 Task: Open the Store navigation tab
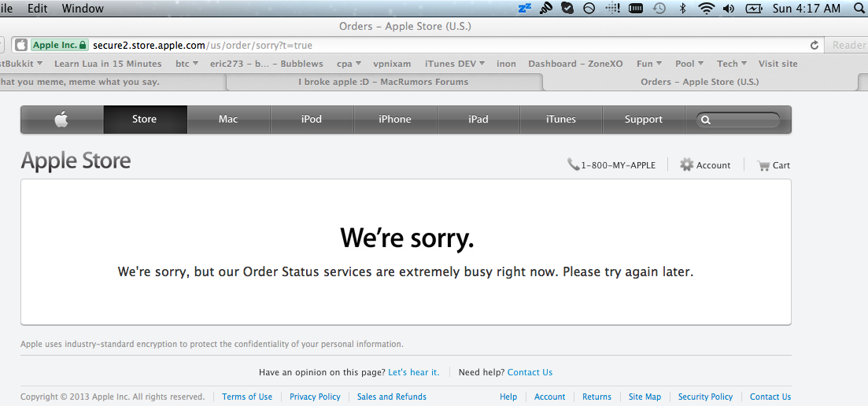coord(145,119)
